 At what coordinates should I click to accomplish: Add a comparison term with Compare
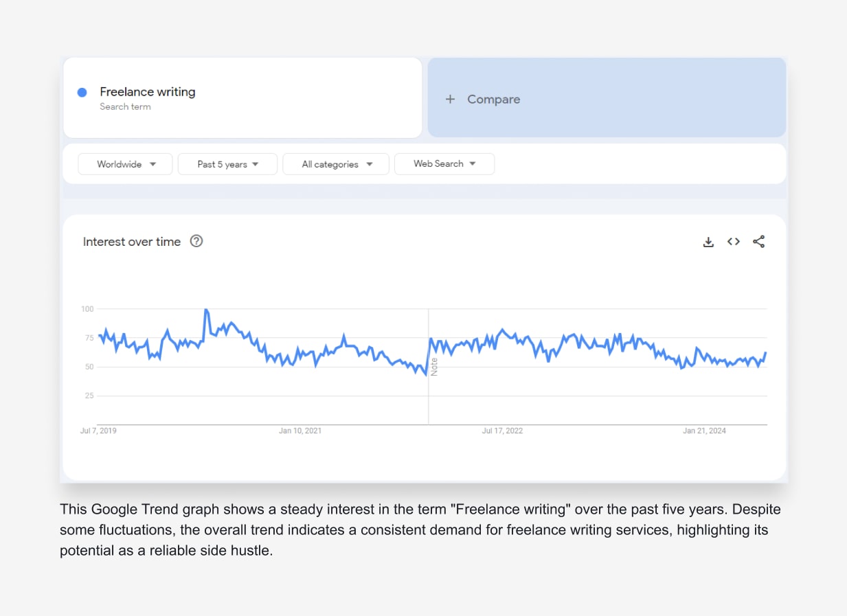(x=607, y=98)
